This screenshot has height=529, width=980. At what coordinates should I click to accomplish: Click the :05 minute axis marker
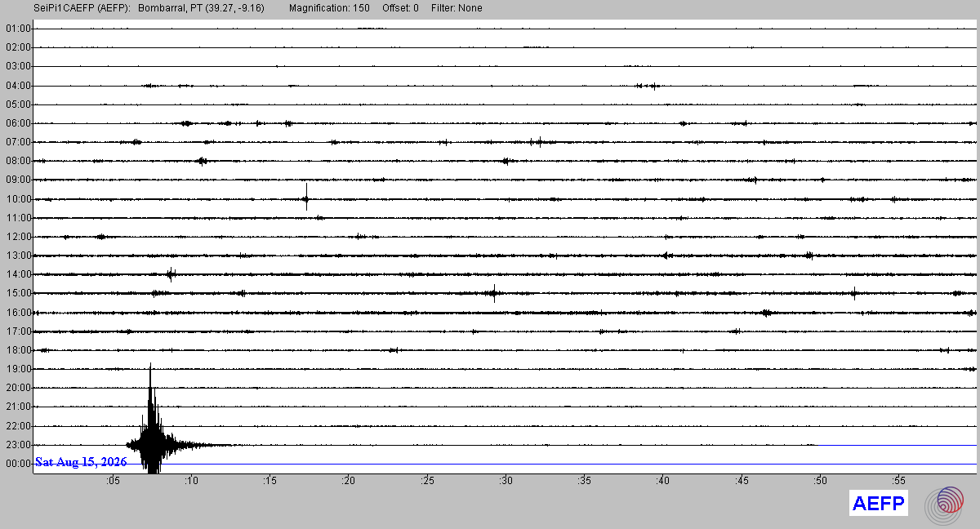click(112, 481)
